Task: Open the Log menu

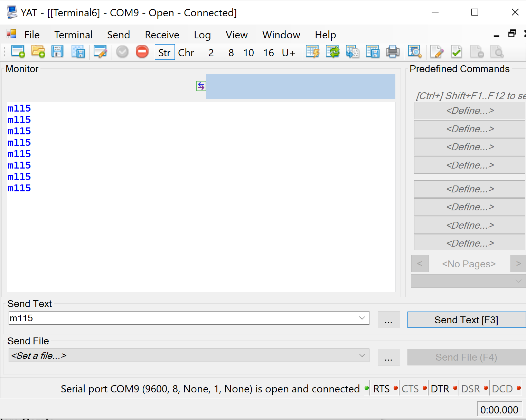Action: tap(202, 35)
